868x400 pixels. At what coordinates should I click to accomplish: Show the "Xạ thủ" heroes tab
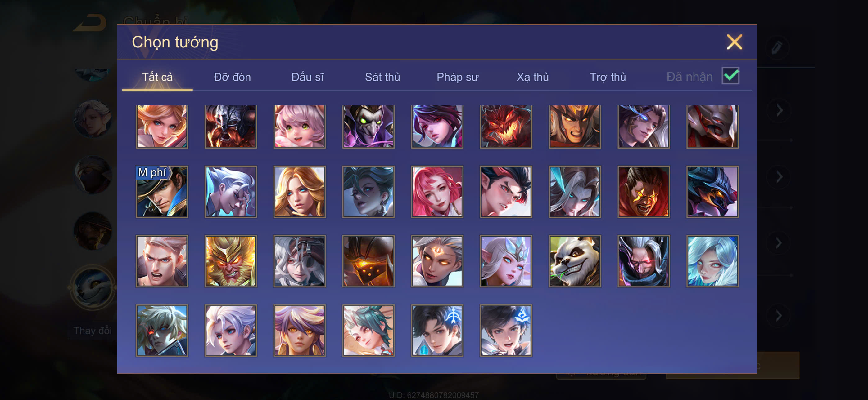coord(532,77)
